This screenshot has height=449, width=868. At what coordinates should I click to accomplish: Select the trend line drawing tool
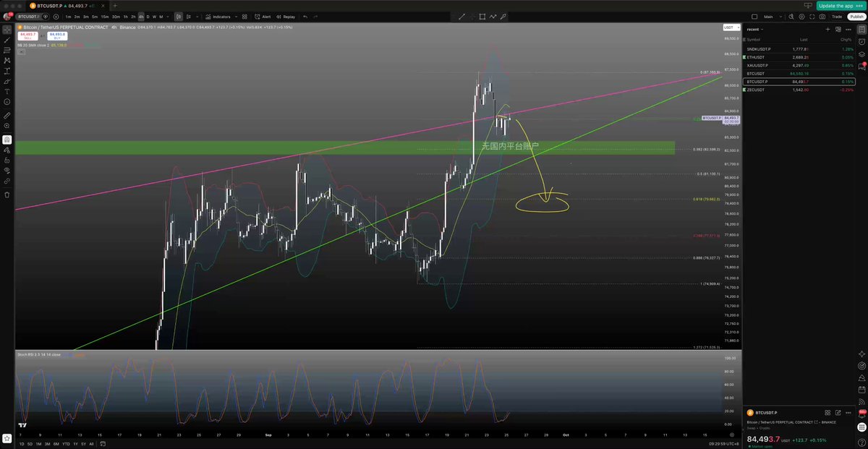coord(7,40)
